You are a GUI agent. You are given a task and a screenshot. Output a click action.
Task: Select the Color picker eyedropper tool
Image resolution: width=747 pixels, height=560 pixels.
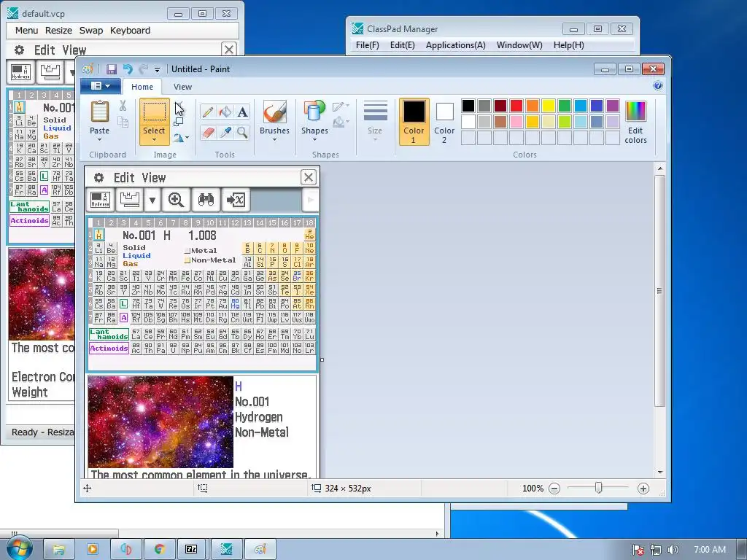tap(225, 133)
